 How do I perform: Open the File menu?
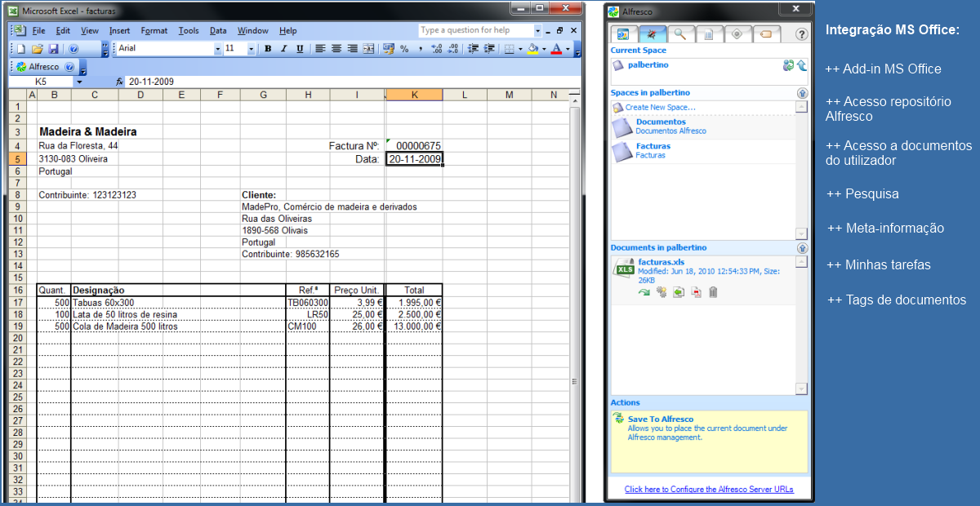38,31
